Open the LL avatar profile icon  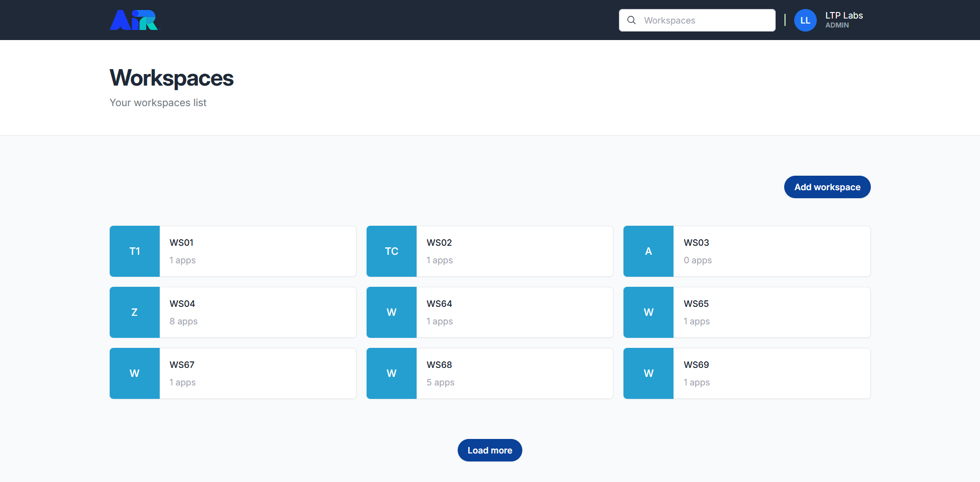(805, 20)
